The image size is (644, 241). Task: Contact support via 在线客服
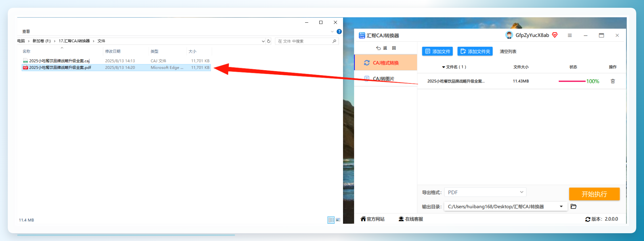[x=411, y=219]
